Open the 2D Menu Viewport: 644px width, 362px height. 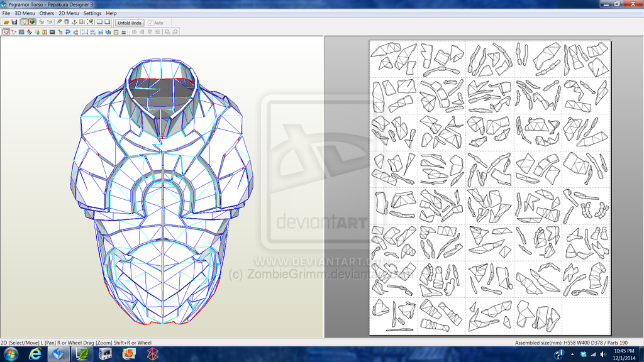[x=69, y=13]
